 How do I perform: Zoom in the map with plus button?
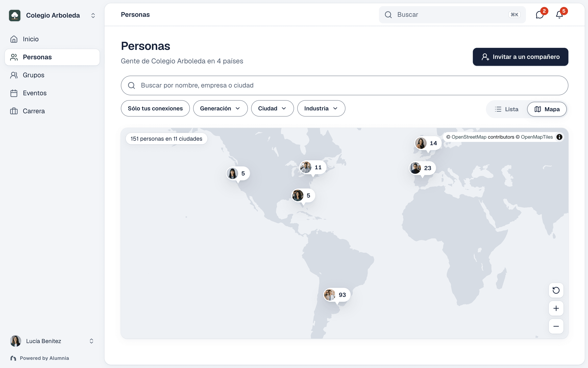pos(556,308)
